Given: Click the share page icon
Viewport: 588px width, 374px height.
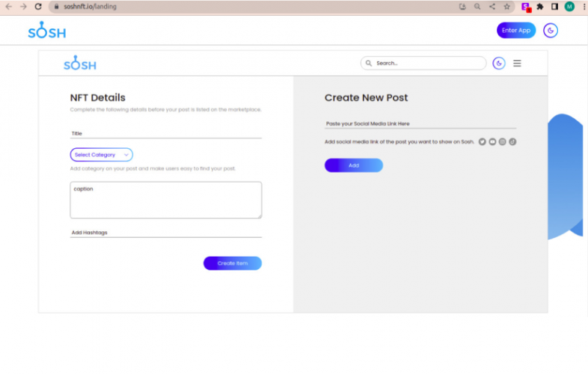Looking at the screenshot, I should coord(492,7).
